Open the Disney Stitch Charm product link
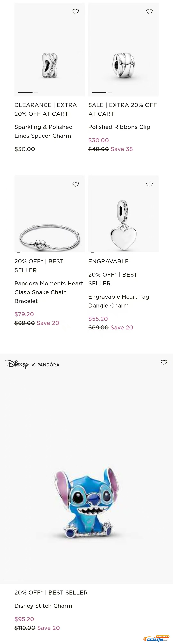 (43, 606)
